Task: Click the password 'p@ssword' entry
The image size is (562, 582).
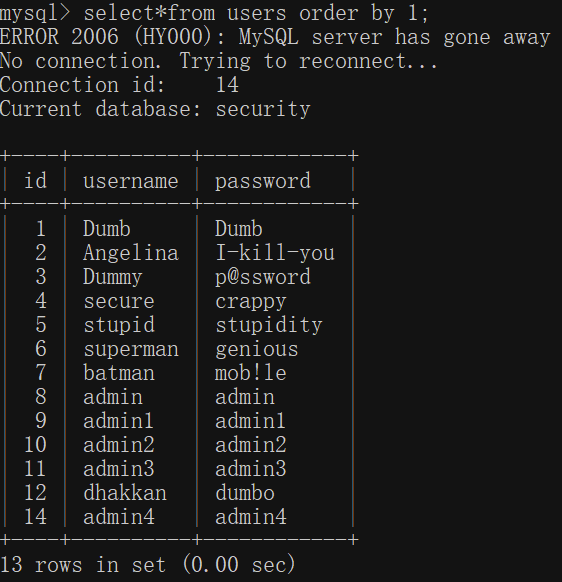Action: [263, 277]
